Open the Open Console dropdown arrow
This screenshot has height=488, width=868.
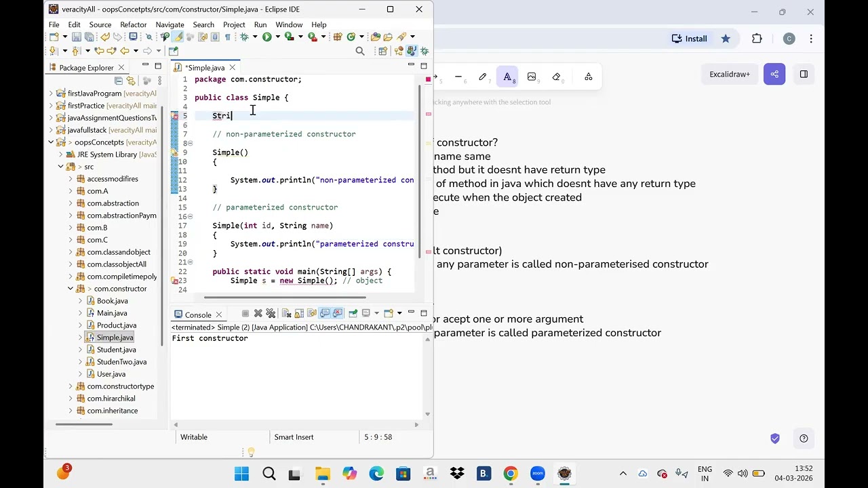coord(399,313)
